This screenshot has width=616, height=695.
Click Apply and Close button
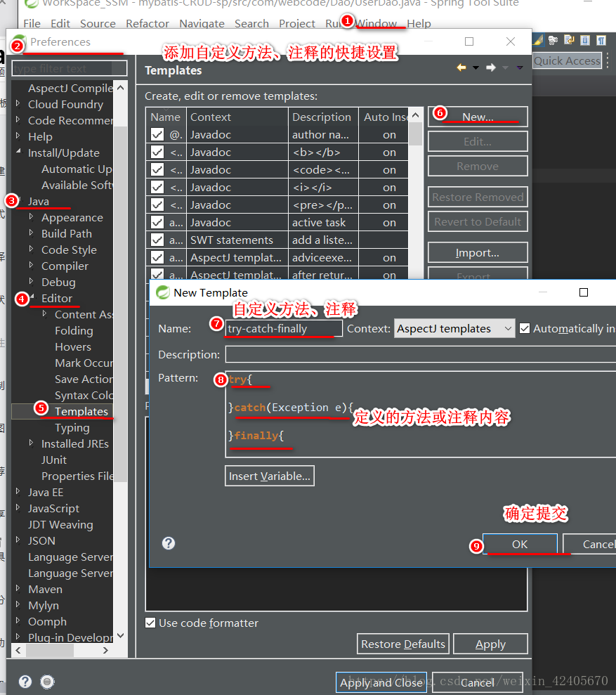click(381, 683)
